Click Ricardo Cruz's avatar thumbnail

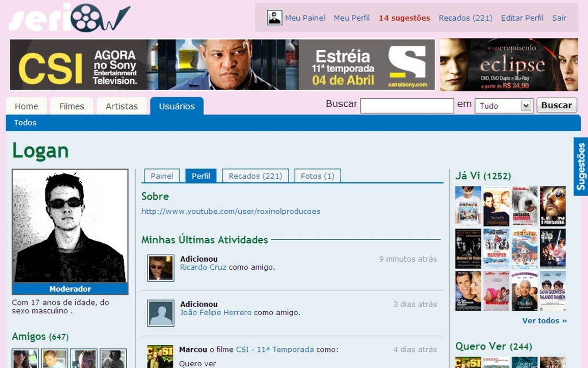tap(161, 268)
